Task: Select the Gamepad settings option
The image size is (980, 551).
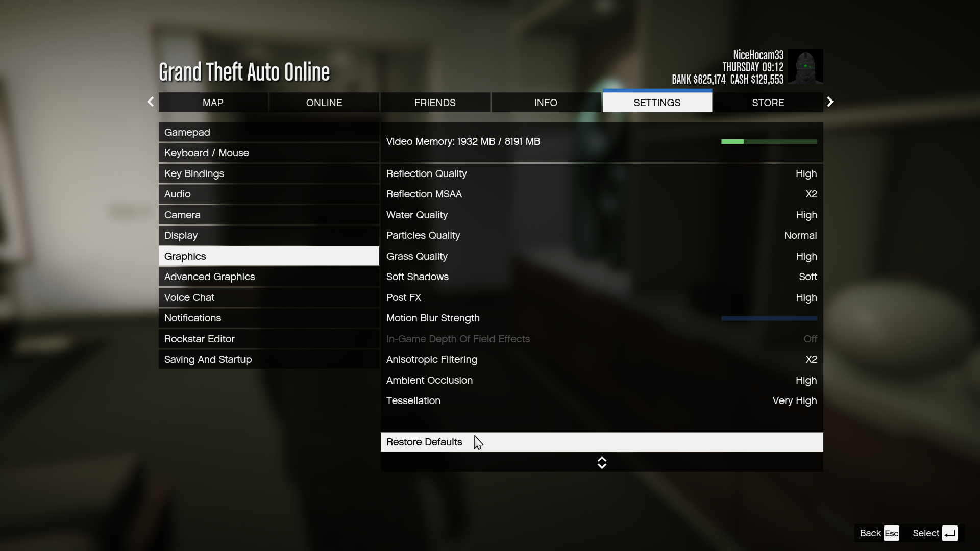Action: coord(269,132)
